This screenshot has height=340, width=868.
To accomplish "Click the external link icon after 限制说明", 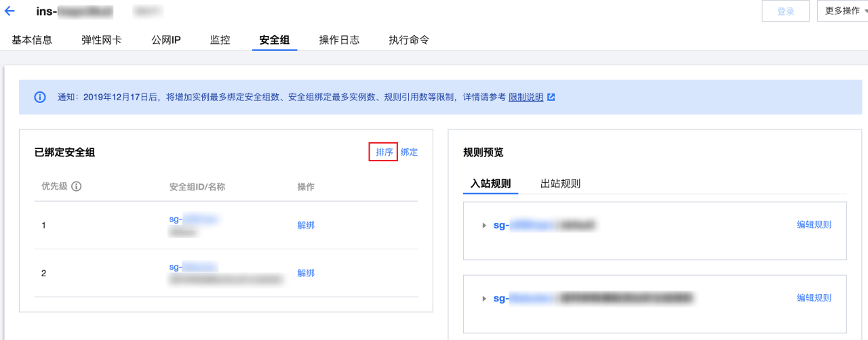I will click(551, 97).
